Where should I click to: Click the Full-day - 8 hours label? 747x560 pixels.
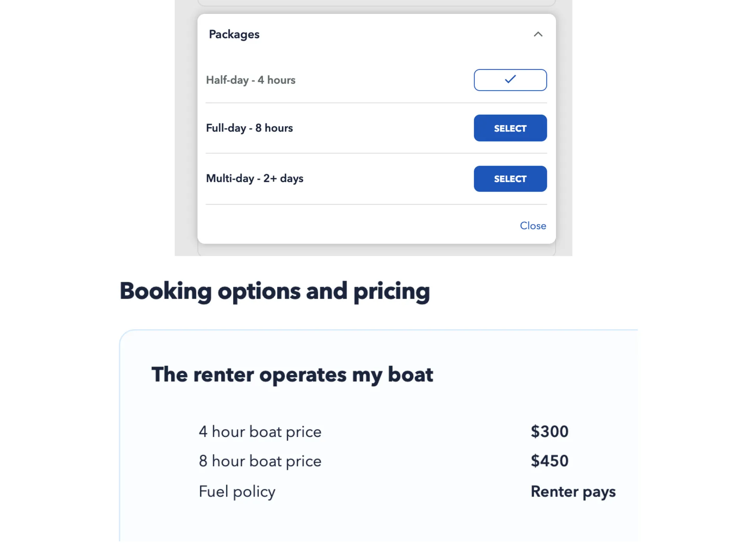point(249,128)
